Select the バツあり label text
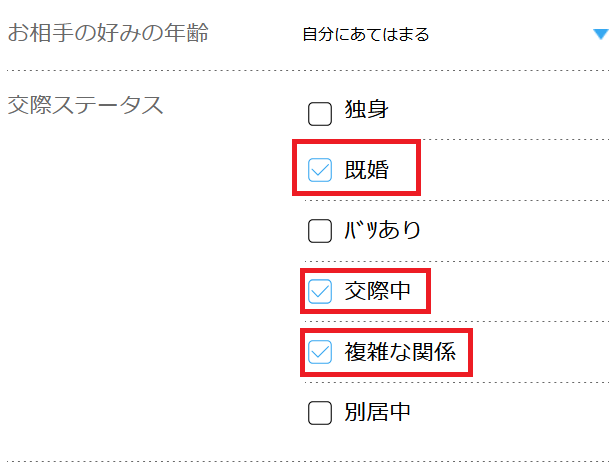 pos(382,231)
